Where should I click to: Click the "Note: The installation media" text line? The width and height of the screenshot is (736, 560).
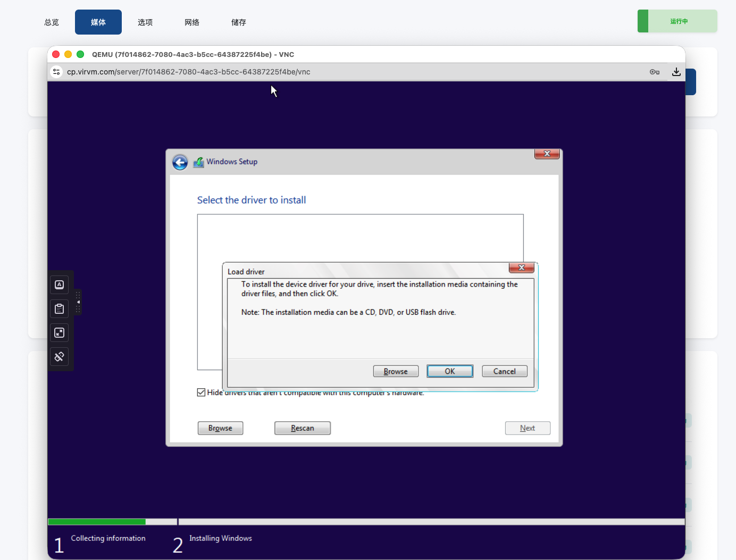(349, 312)
